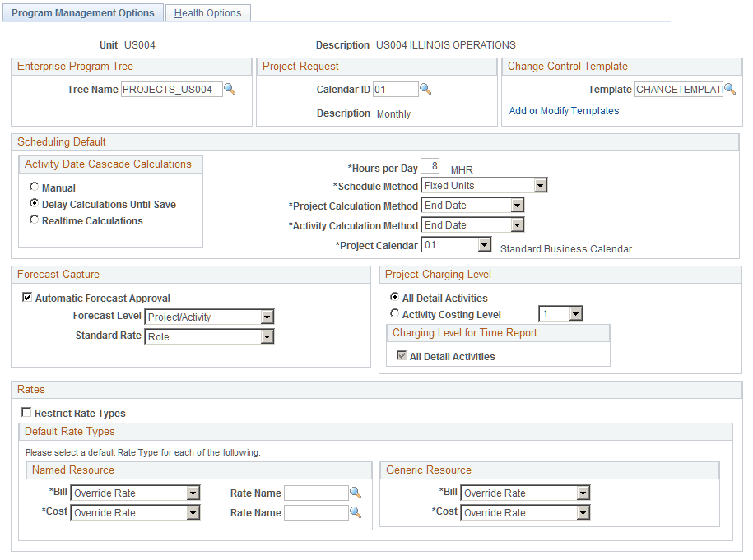
Task: Select Realtime Calculations radio button
Action: pyautogui.click(x=34, y=220)
